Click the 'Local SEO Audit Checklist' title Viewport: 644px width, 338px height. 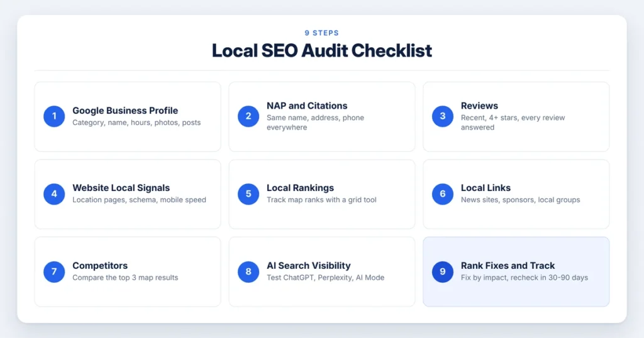(322, 51)
